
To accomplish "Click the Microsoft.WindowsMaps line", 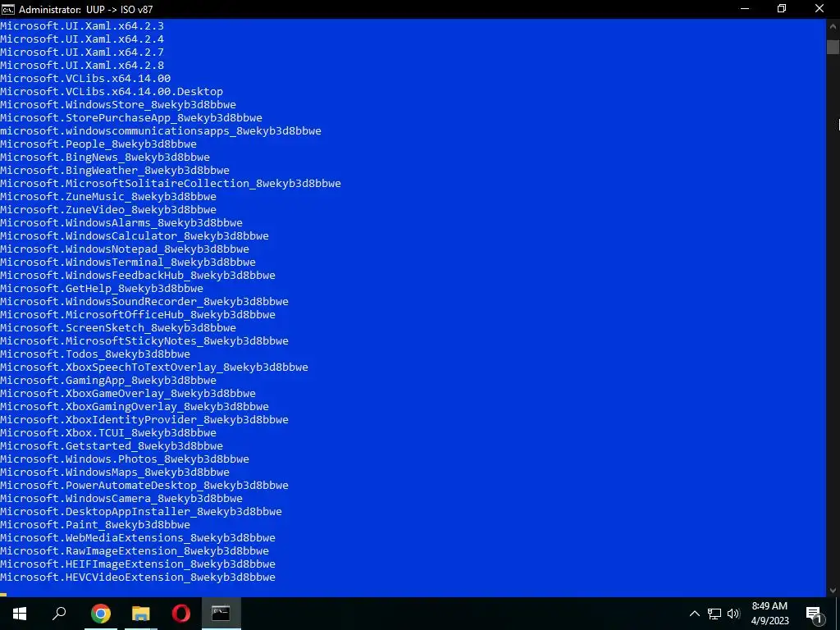I will pos(115,472).
